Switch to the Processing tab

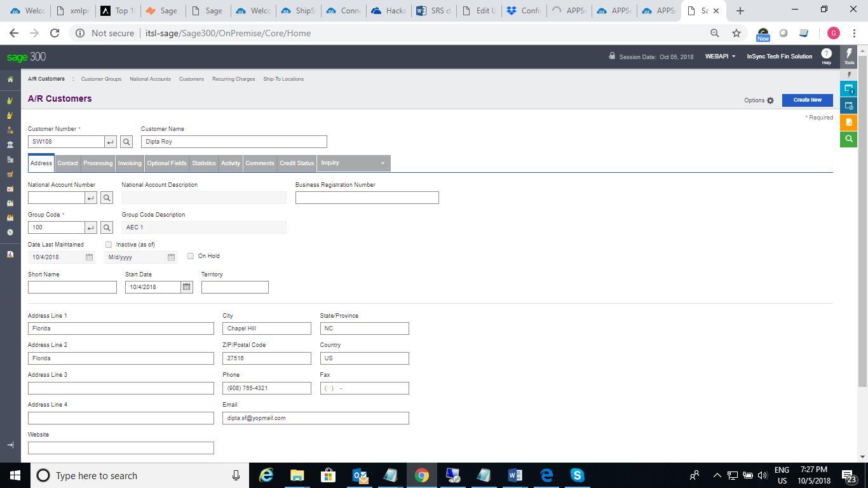point(98,163)
